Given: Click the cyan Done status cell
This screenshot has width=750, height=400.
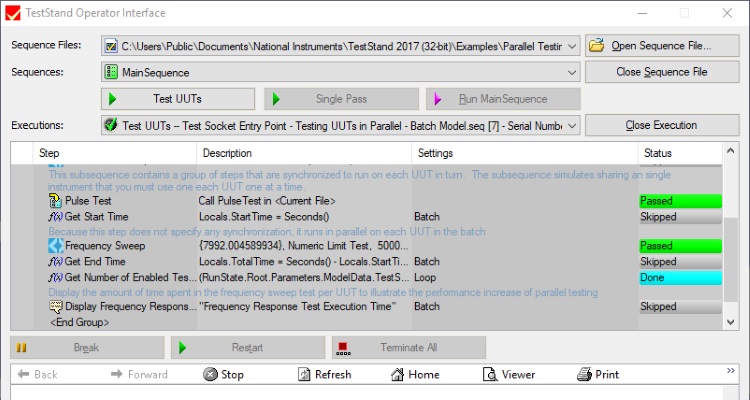Looking at the screenshot, I should click(x=681, y=278).
